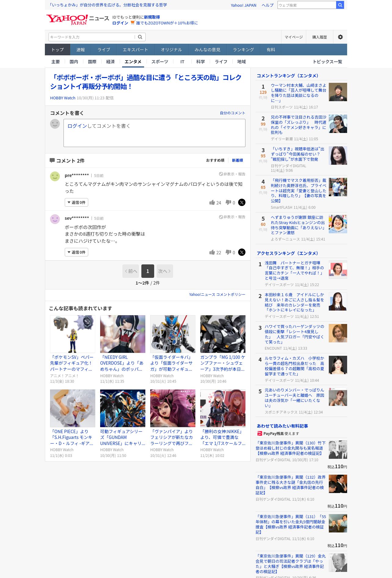The image size is (392, 578).
Task: Open the エキスパート tab
Action: 135,50
